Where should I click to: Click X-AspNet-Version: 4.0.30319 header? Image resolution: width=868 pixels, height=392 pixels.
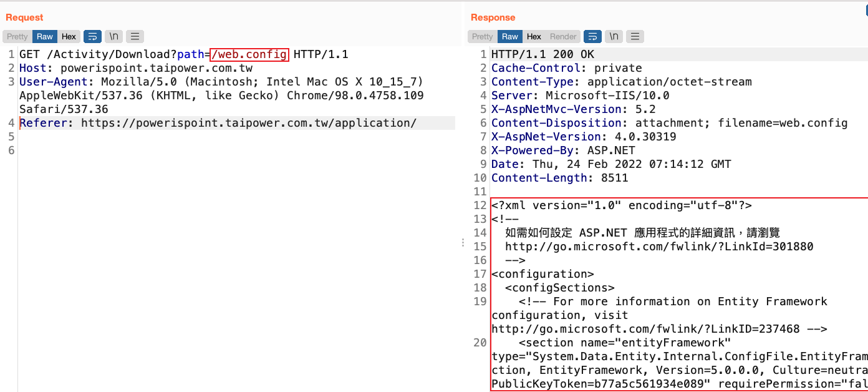coord(584,137)
